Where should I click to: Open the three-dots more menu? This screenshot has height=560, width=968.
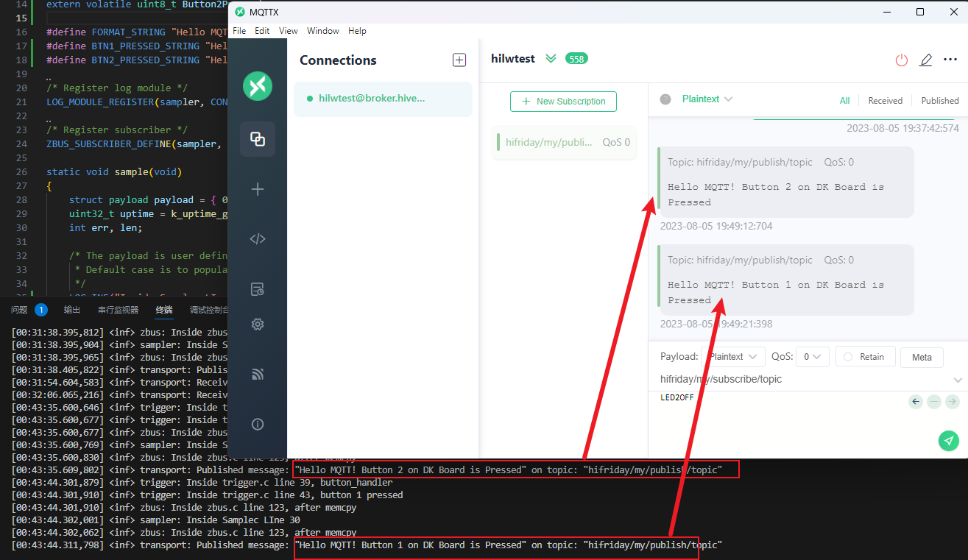(950, 60)
